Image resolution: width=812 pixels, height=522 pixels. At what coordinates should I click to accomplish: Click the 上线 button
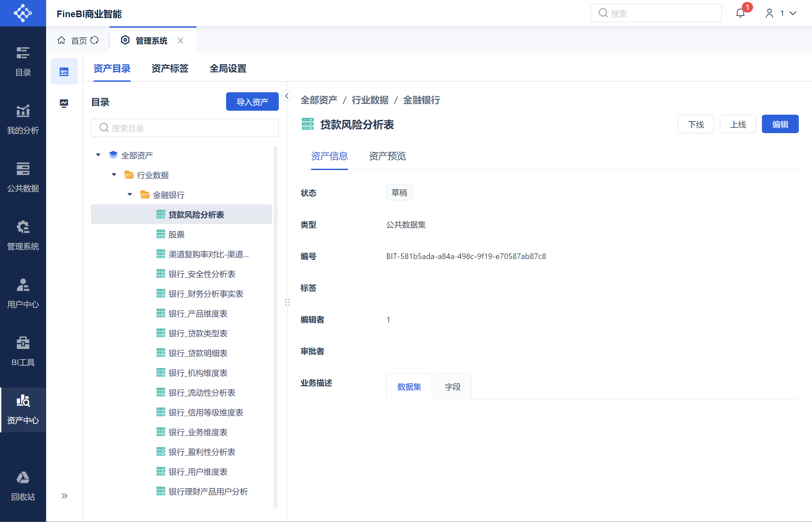point(738,124)
